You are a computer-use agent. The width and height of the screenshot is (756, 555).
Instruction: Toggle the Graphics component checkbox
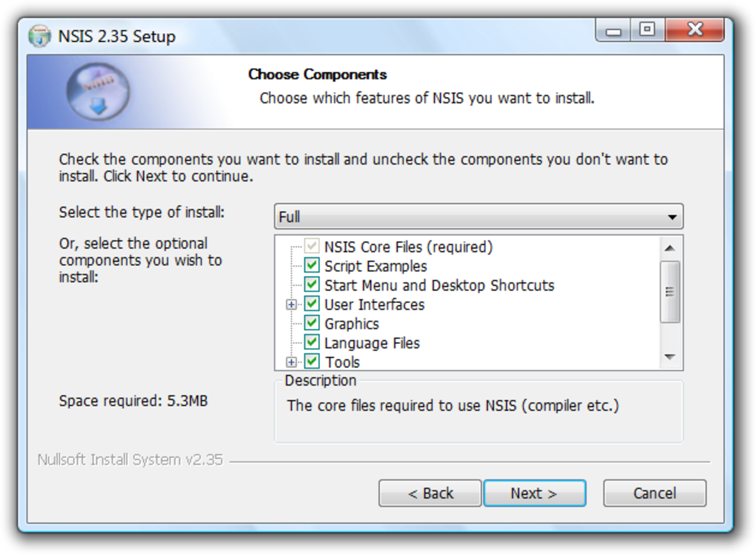[311, 324]
